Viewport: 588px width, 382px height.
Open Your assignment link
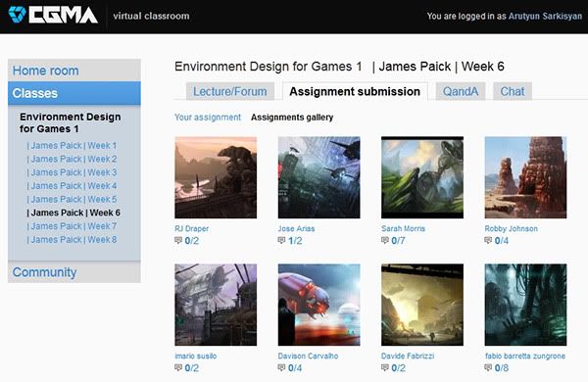point(208,118)
